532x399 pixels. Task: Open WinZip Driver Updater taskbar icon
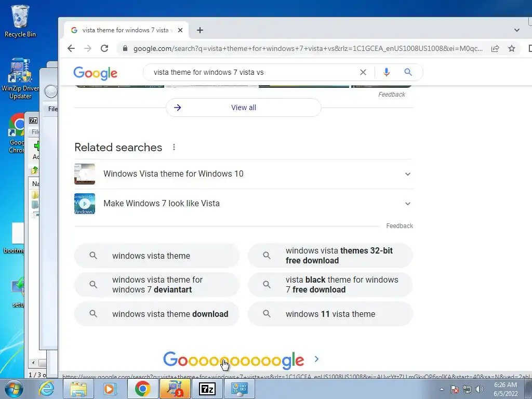tap(175, 389)
